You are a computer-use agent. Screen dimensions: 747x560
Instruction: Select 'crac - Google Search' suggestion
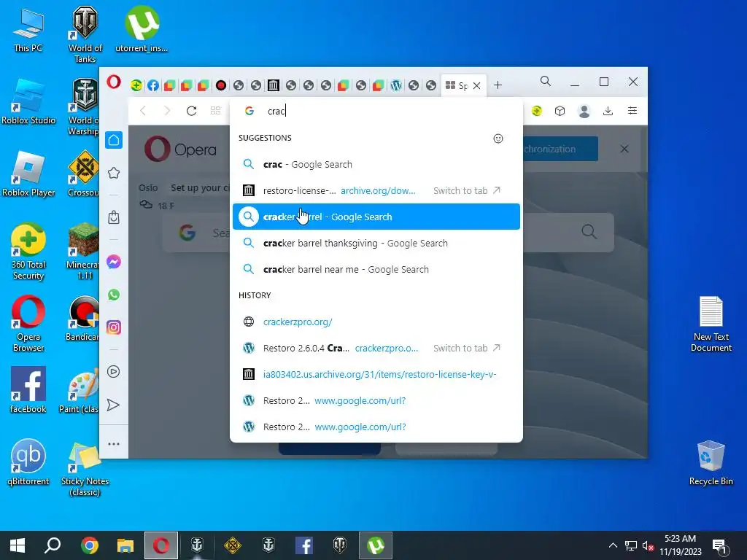[x=376, y=164]
